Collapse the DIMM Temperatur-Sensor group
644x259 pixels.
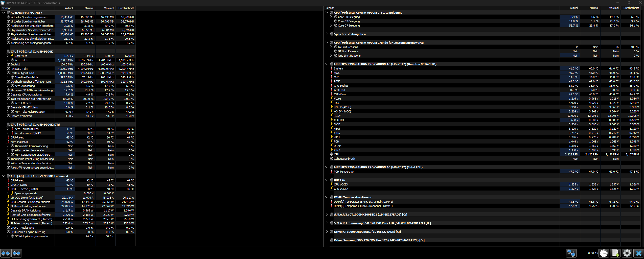tap(327, 197)
